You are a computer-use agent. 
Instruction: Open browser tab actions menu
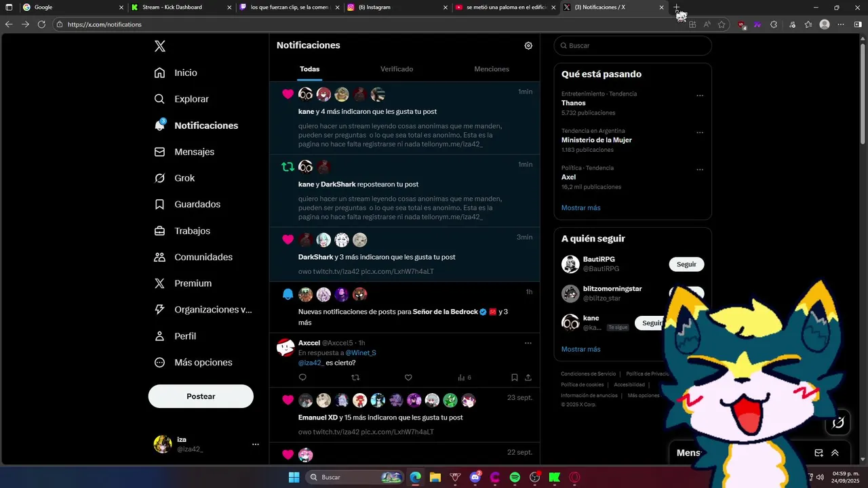click(9, 7)
